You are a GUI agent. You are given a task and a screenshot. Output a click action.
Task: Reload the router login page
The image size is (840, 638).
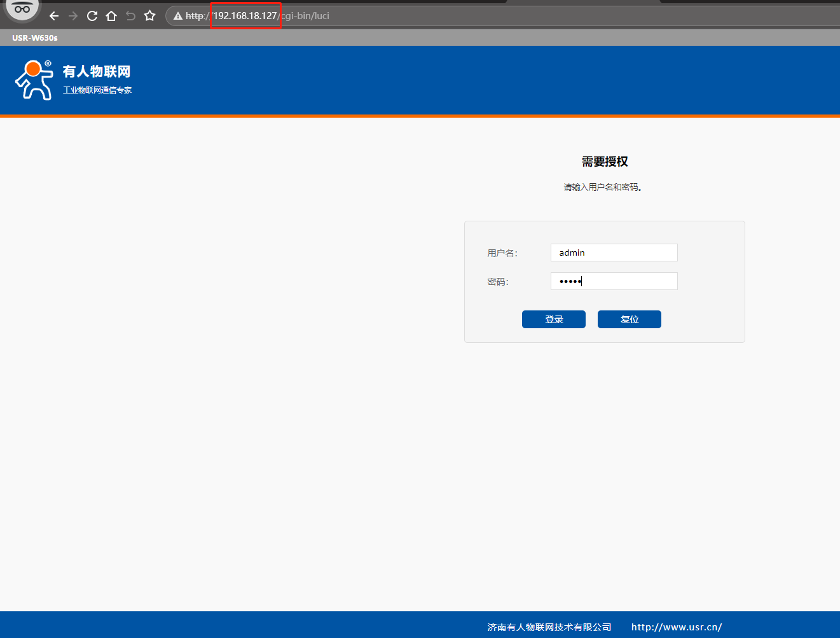[x=92, y=16]
